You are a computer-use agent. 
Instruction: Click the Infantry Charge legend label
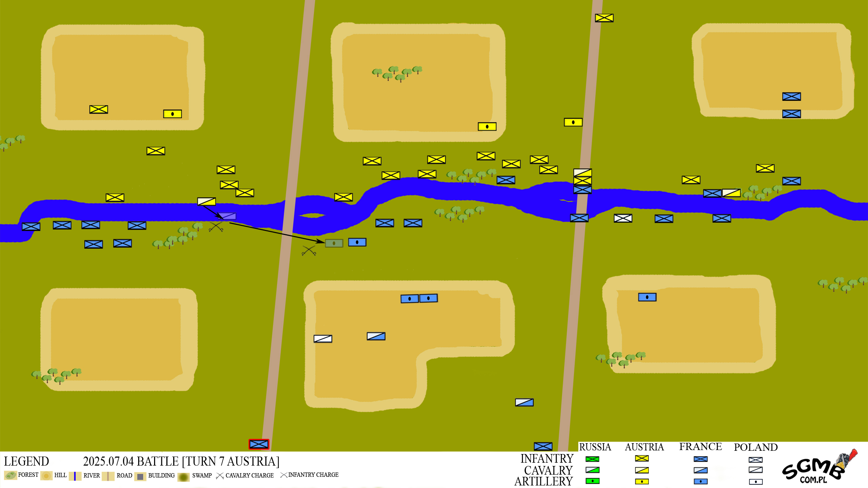(x=313, y=475)
